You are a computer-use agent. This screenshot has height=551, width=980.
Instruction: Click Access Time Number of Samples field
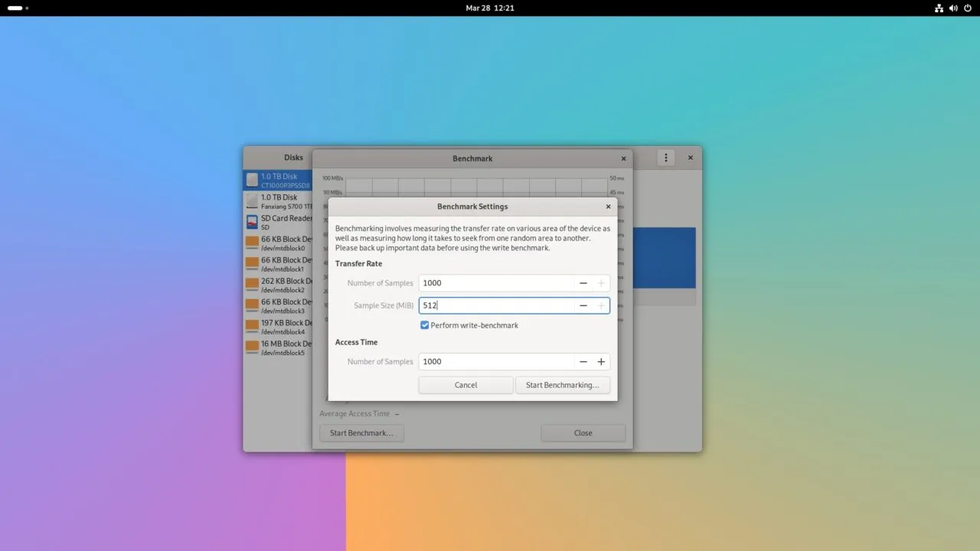pyautogui.click(x=496, y=362)
